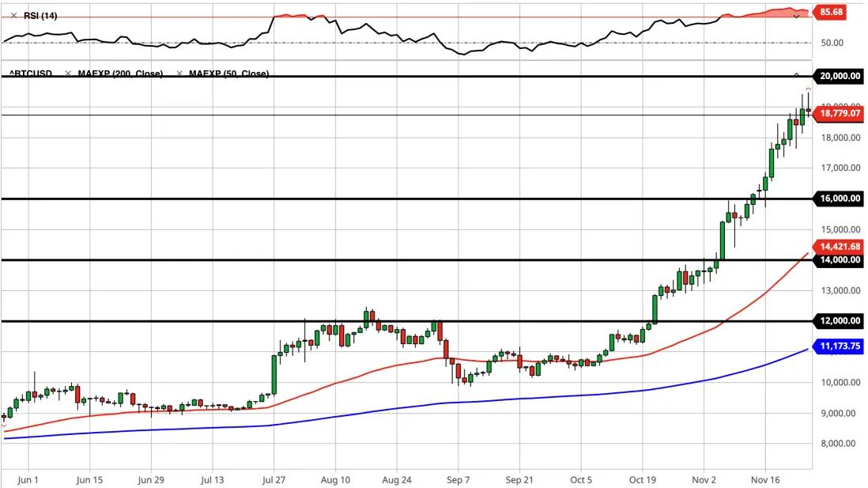Click the Nov 2 date label
Image resolution: width=868 pixels, height=488 pixels.
click(x=704, y=479)
